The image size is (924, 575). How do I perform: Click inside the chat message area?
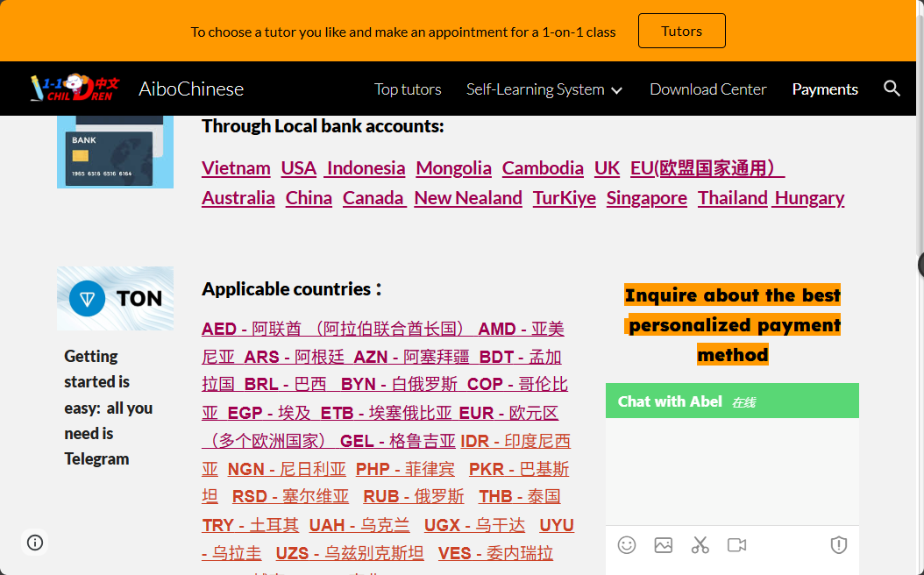(x=733, y=472)
